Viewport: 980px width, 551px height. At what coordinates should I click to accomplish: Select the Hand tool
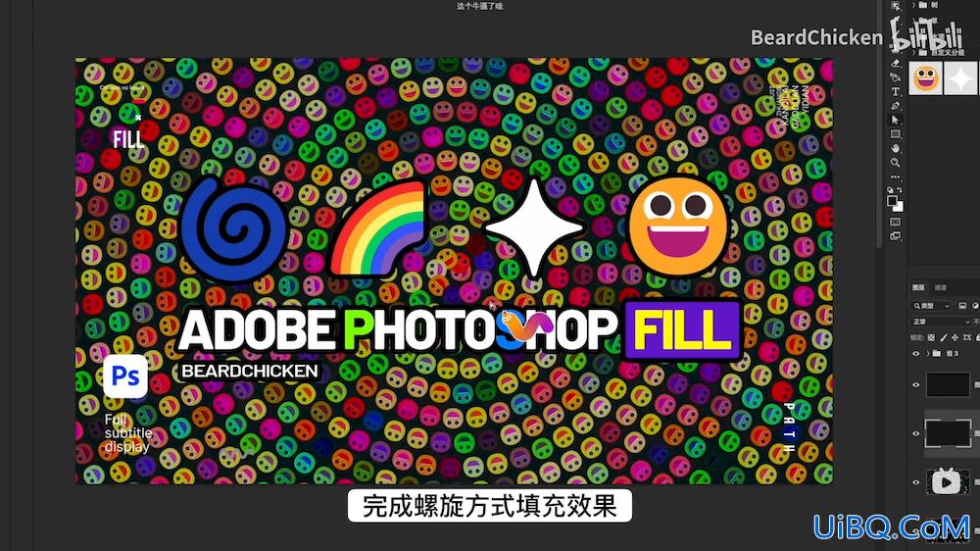(x=896, y=148)
